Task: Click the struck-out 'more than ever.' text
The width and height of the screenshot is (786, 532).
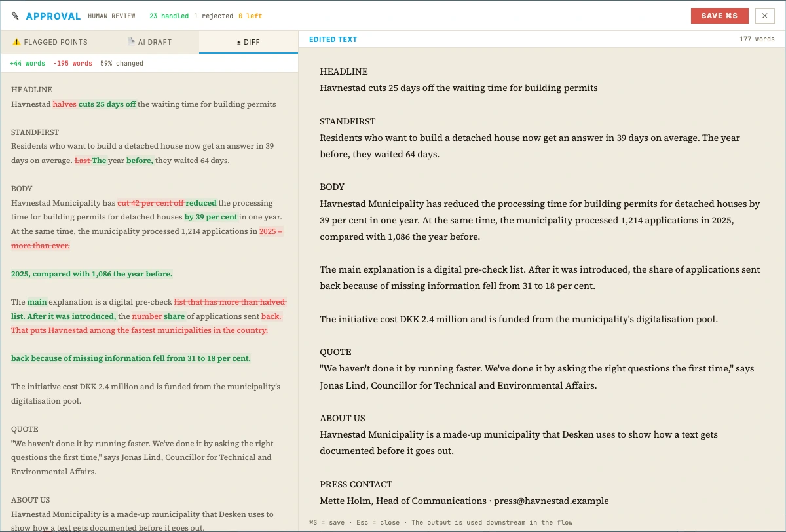Action: [41, 246]
